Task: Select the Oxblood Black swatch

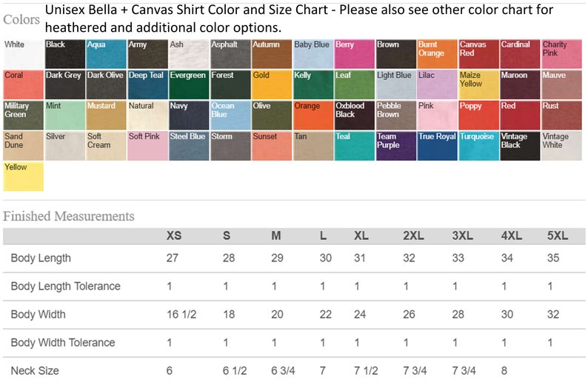Action: 355,116
